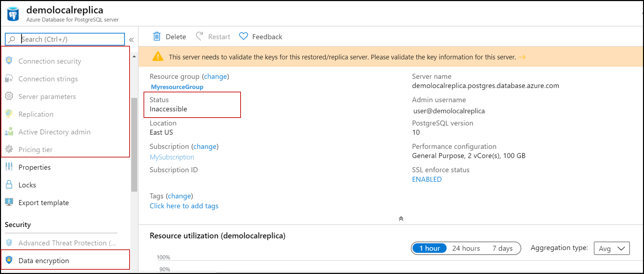Click the Subscription ID label
The image size is (644, 274).
point(173,170)
